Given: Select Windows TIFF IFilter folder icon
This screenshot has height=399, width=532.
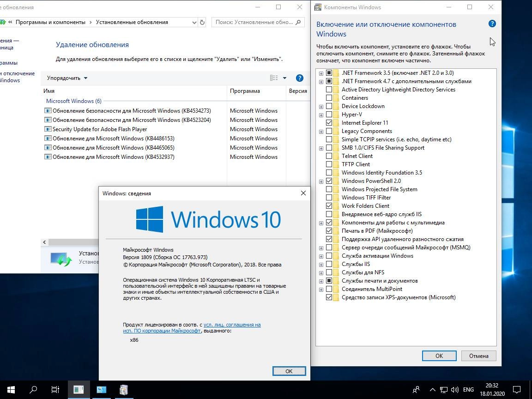Looking at the screenshot, I should point(336,198).
